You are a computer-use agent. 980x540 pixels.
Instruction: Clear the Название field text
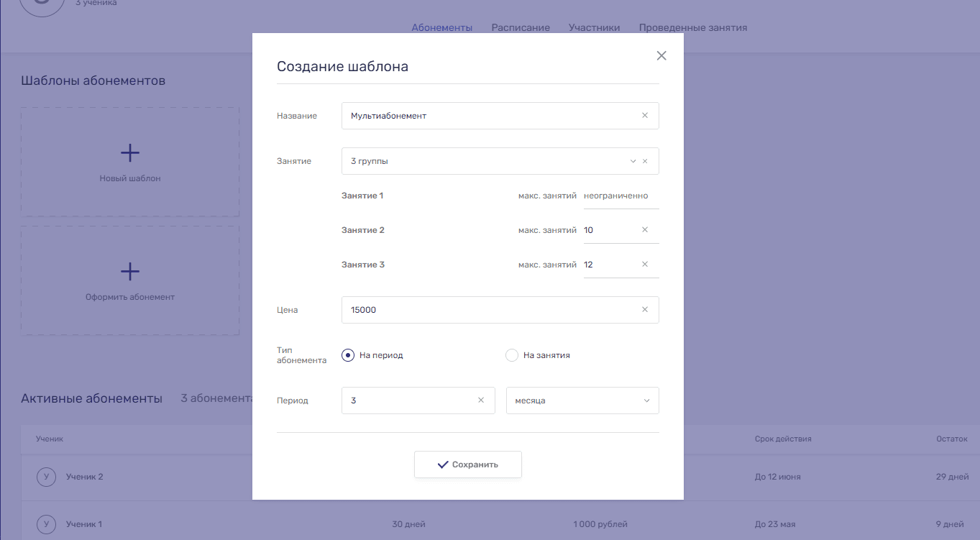point(644,116)
